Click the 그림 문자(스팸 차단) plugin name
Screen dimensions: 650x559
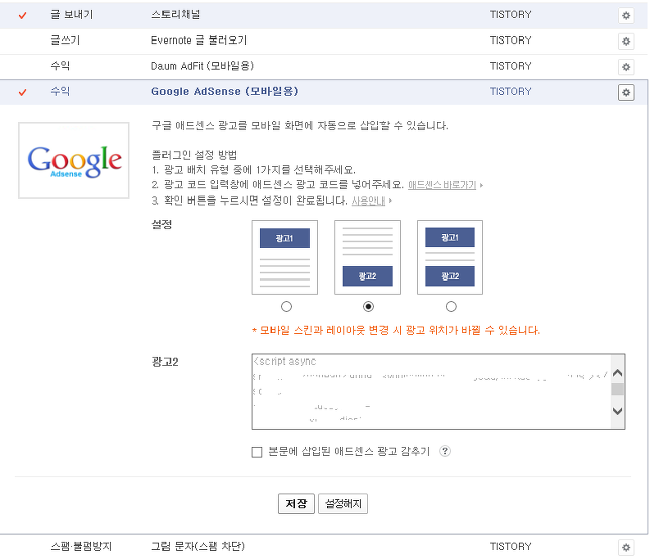198,546
